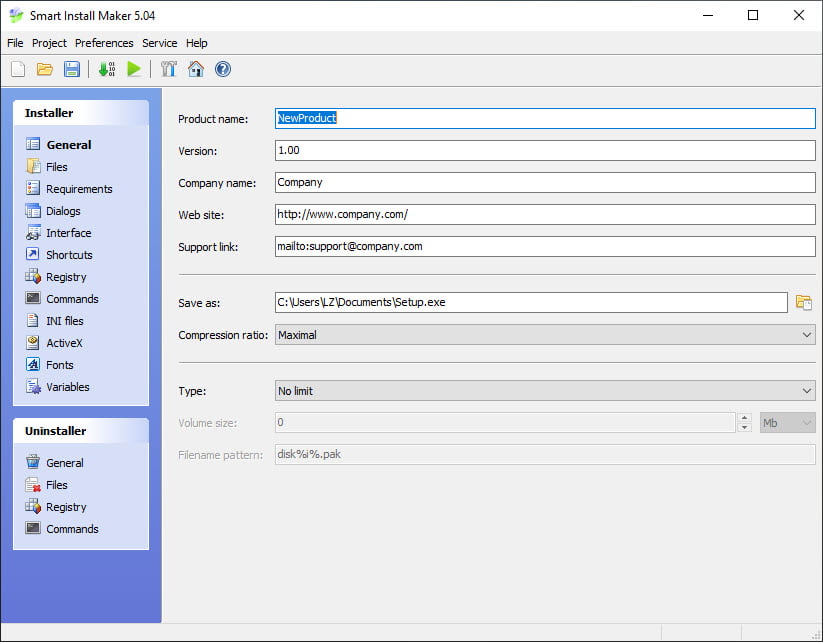Decrease Volume size with down arrow
Image resolution: width=823 pixels, height=642 pixels.
[x=744, y=427]
